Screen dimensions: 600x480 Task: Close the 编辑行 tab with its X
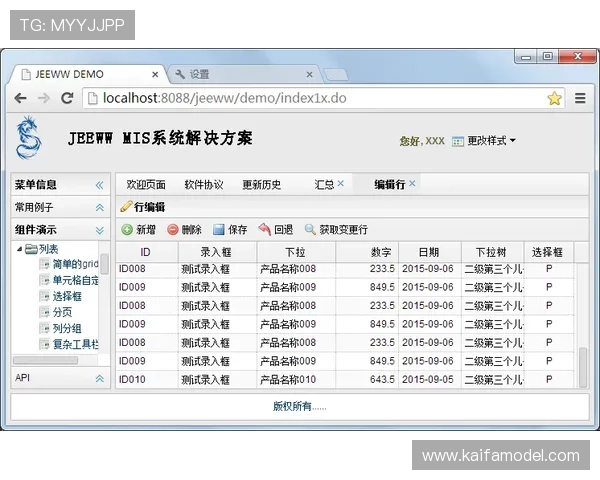412,184
